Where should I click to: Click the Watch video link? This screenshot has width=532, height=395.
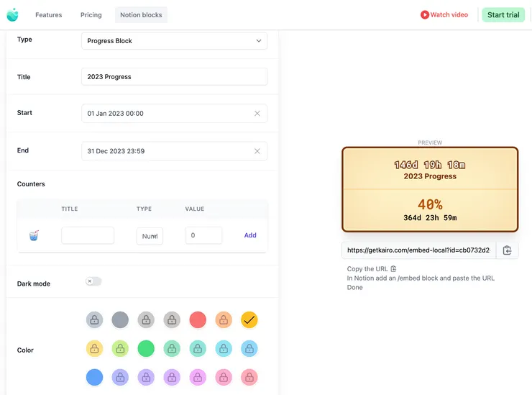click(444, 14)
